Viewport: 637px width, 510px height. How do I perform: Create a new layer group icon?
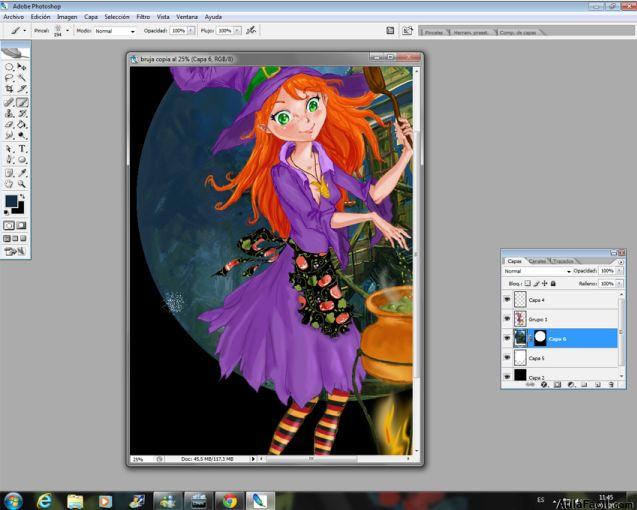tap(584, 384)
